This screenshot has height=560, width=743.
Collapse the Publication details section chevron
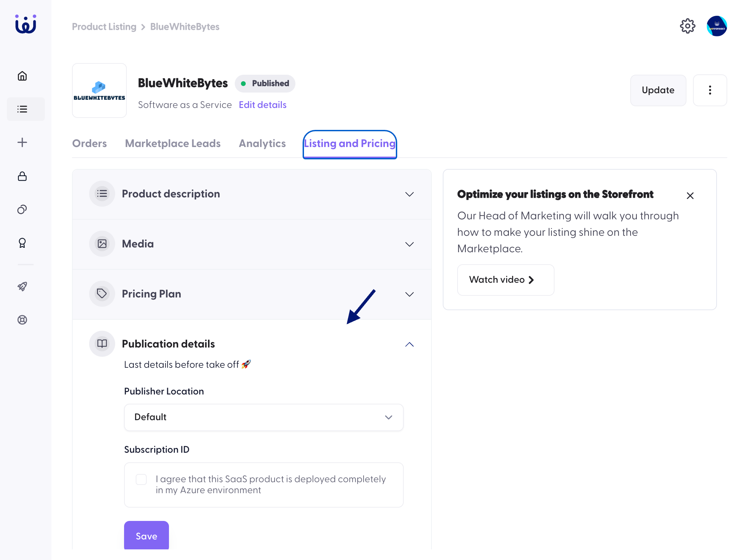(410, 344)
